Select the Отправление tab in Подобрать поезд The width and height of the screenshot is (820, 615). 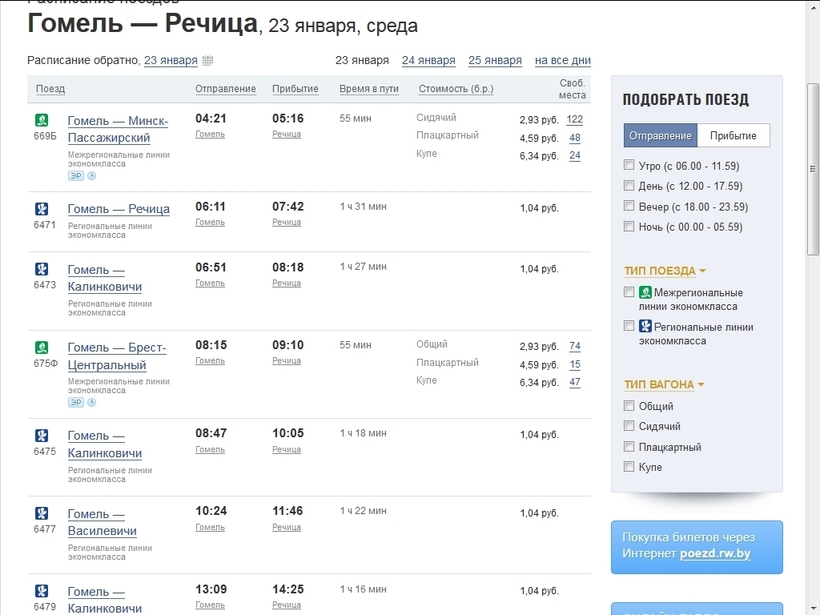(662, 134)
